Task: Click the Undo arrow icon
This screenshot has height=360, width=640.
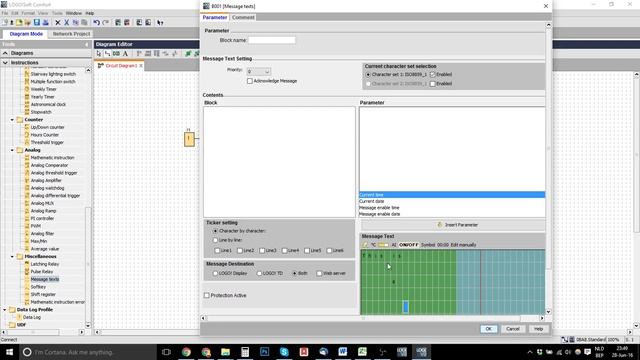Action: (96, 22)
